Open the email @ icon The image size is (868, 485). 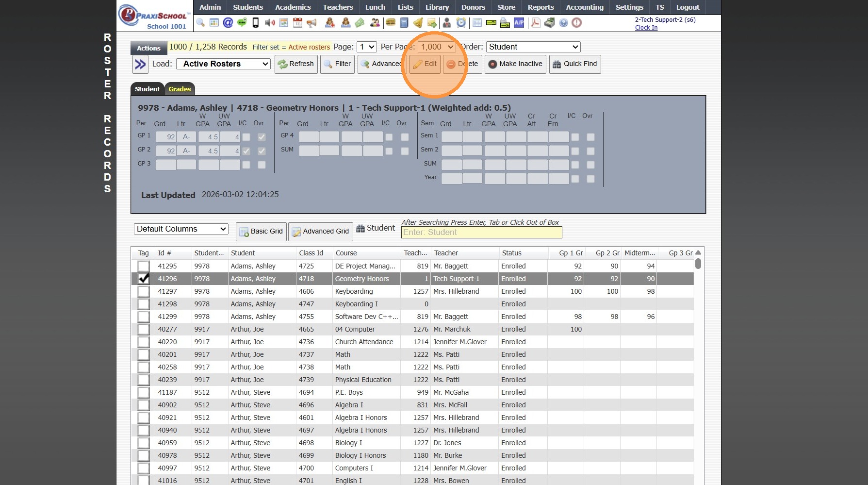[x=228, y=23]
